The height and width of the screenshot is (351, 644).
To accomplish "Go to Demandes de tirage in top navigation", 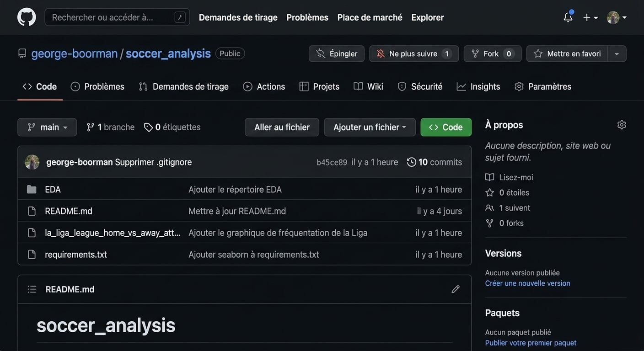I will click(238, 17).
